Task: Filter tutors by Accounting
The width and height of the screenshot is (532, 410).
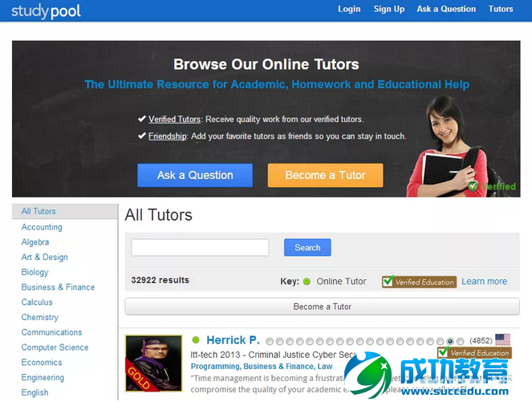Action: pos(42,227)
